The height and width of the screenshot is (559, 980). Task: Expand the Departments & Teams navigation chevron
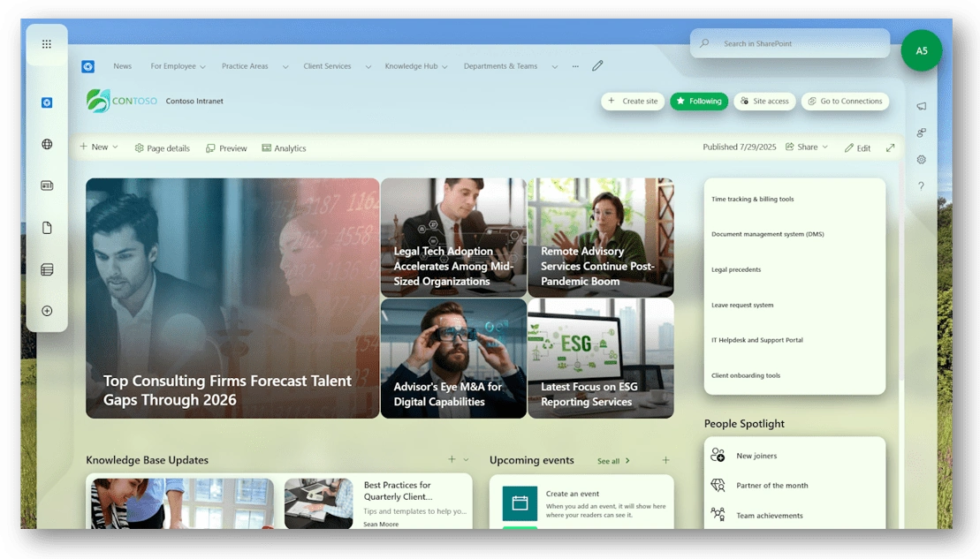[554, 65]
